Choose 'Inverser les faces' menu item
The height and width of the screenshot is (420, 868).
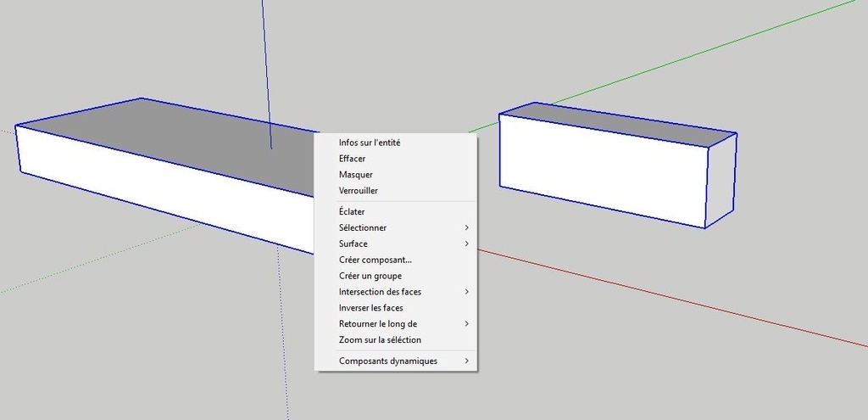pyautogui.click(x=370, y=308)
